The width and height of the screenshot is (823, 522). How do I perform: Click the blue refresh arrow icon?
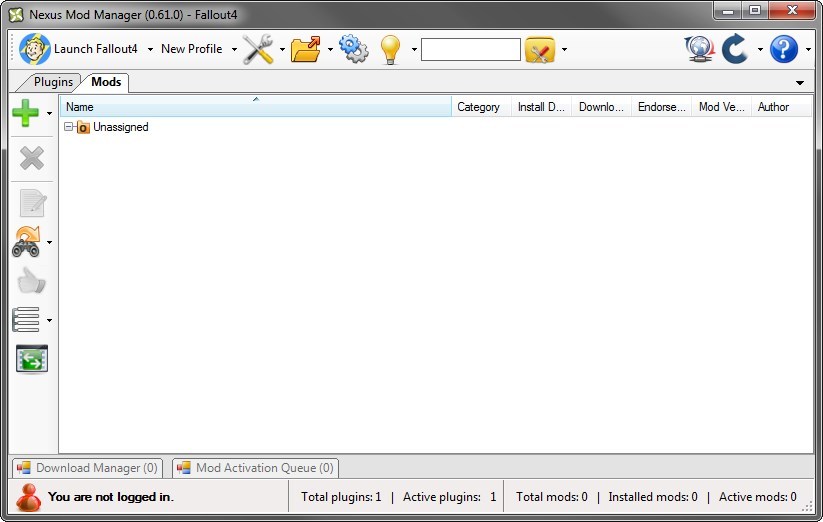point(735,49)
